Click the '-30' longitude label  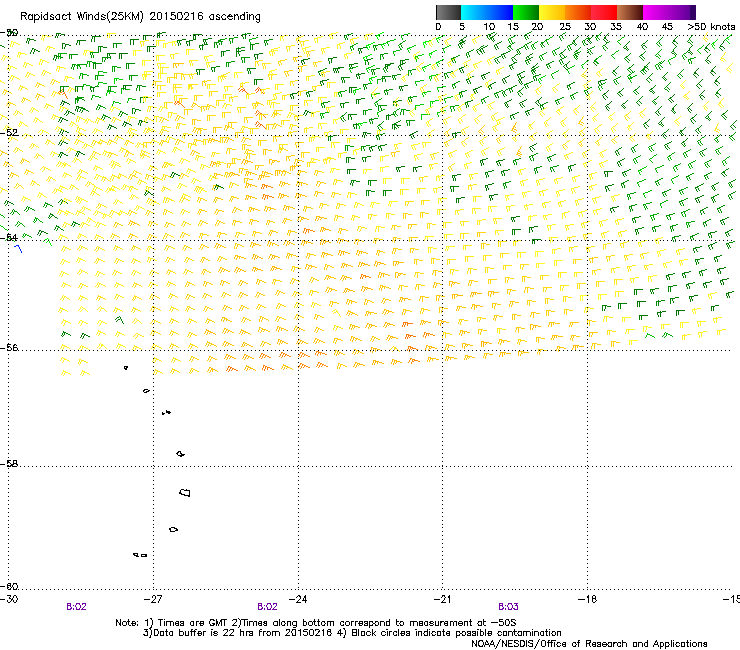(x=9, y=599)
